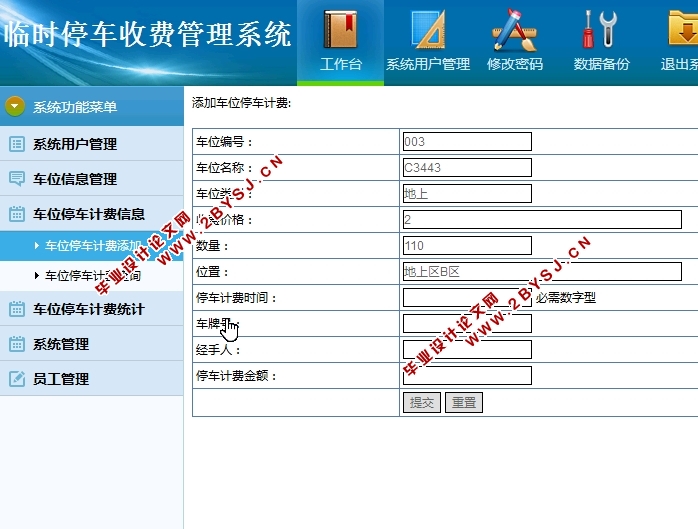This screenshot has height=529, width=698.
Task: Click the 退出系统 folder icon
Action: coord(683,29)
